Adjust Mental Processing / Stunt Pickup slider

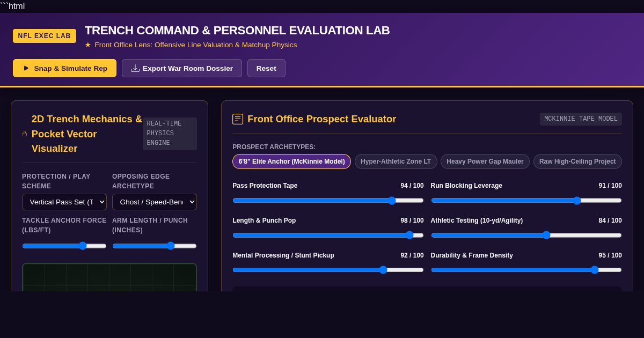tap(328, 270)
